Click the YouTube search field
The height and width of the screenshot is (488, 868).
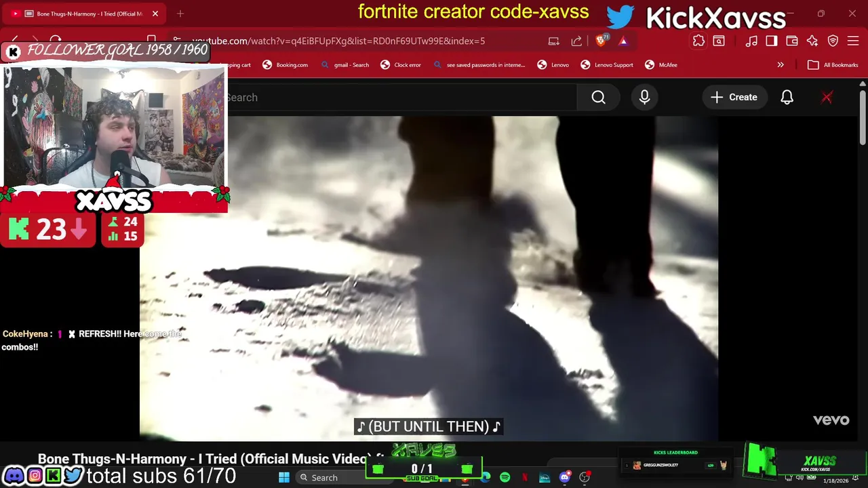(401, 98)
